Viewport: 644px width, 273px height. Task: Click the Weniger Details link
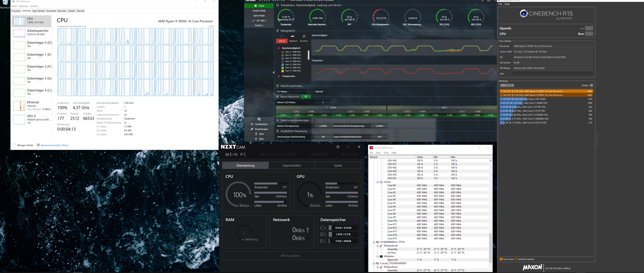point(25,145)
